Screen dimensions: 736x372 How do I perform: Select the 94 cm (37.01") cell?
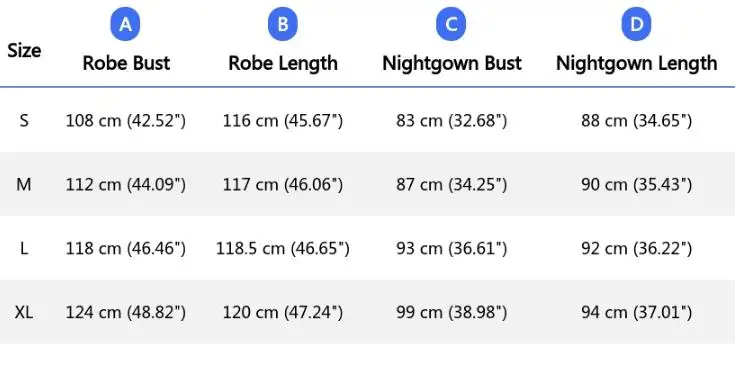point(636,312)
